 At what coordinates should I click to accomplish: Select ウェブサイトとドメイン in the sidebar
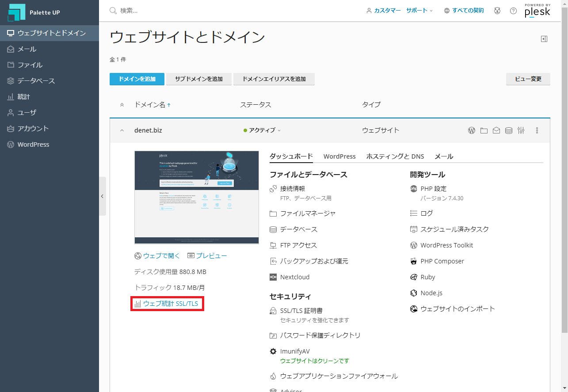point(50,33)
